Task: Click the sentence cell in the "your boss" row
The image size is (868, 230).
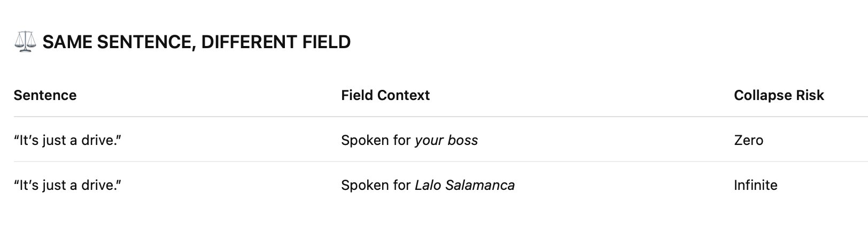Action: (67, 141)
